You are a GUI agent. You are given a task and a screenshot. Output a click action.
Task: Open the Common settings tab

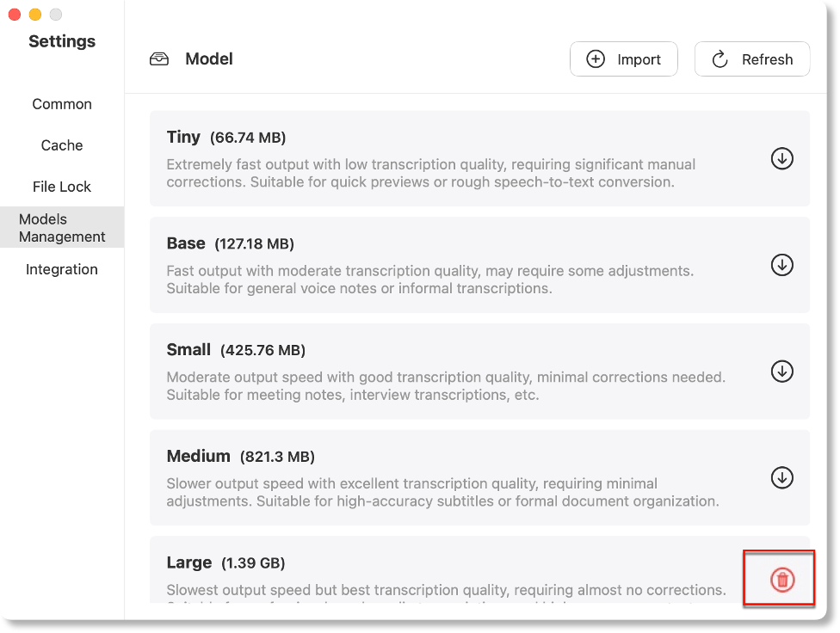[62, 104]
